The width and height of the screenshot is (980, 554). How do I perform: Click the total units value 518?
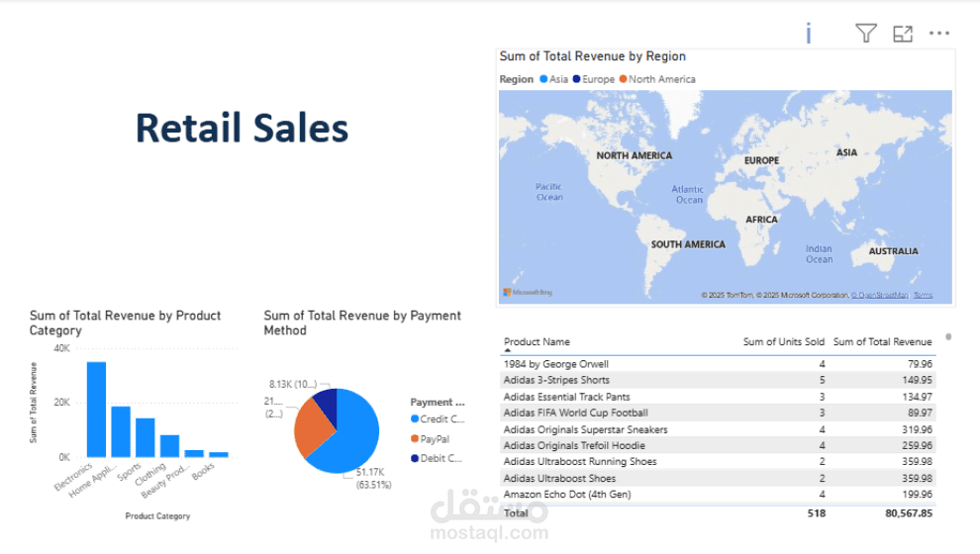pyautogui.click(x=817, y=512)
